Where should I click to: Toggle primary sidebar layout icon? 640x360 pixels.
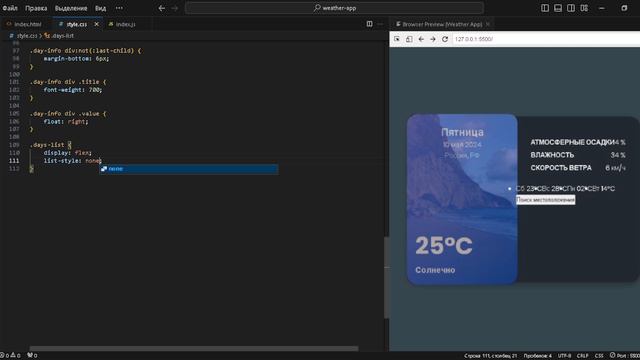point(545,8)
